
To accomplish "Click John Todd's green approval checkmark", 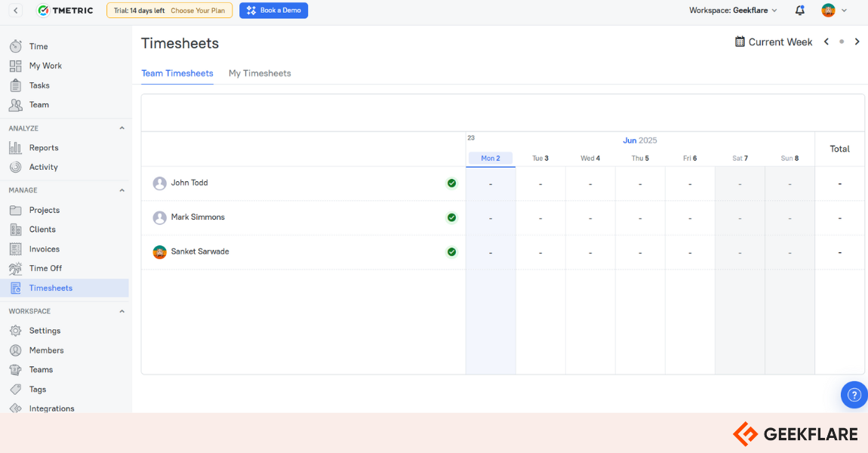I will coord(451,183).
